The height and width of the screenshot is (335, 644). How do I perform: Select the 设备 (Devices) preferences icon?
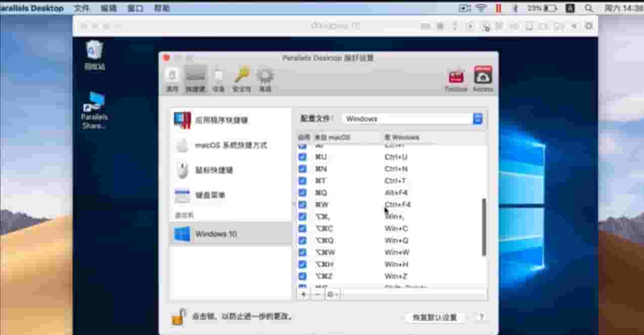tap(218, 79)
